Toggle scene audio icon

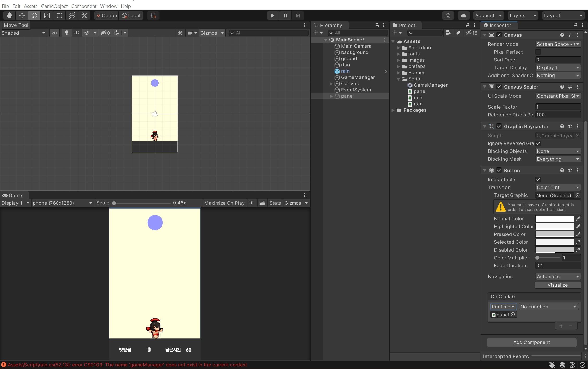77,33
